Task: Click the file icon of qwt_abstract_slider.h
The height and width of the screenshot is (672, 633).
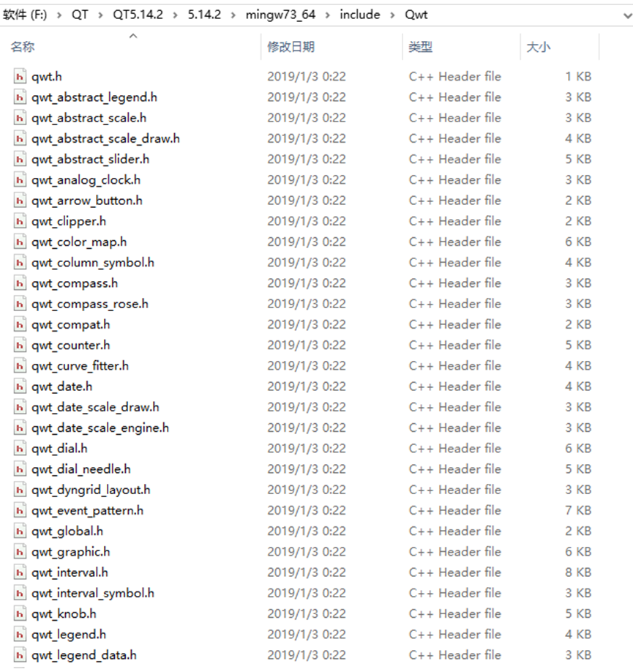Action: [x=19, y=160]
